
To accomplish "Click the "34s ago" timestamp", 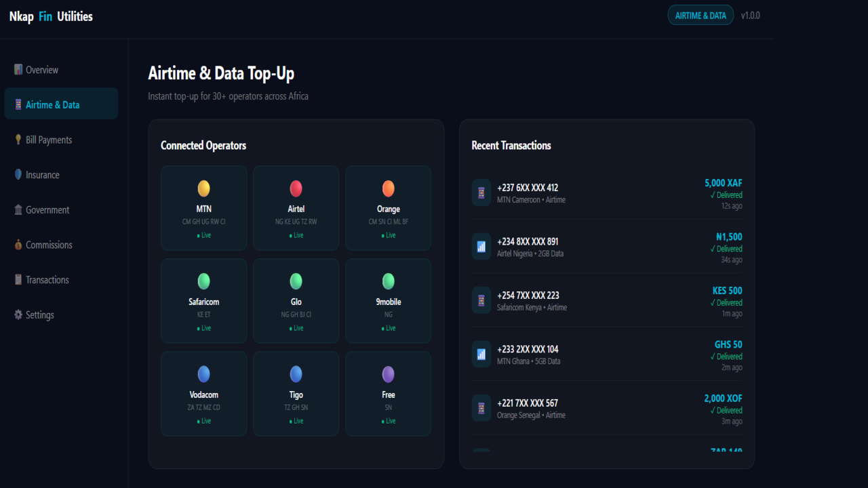I will (x=732, y=260).
